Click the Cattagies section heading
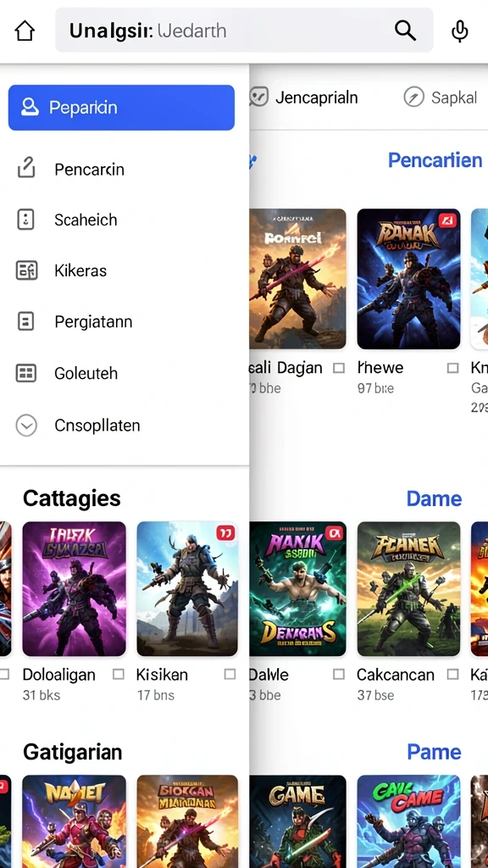This screenshot has width=488, height=868. coord(71,498)
